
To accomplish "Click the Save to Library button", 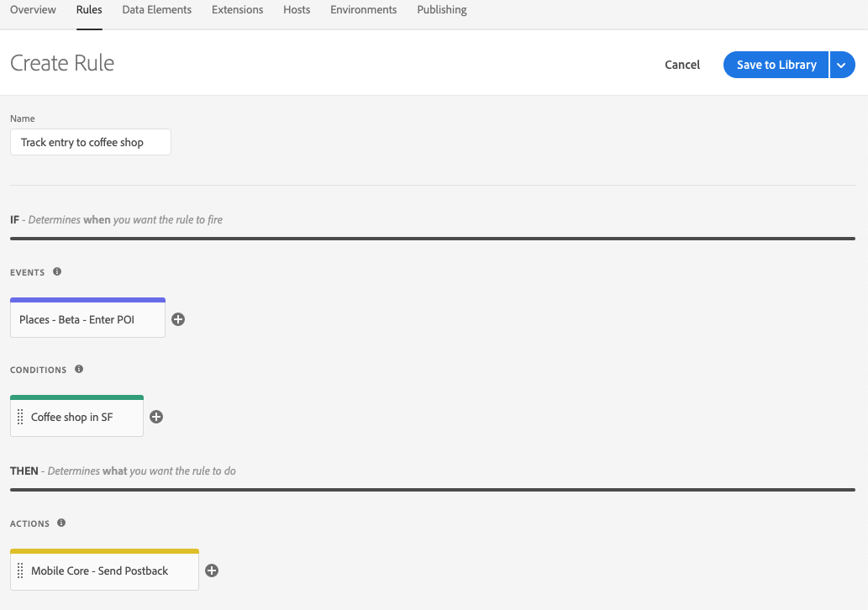I will (x=776, y=65).
